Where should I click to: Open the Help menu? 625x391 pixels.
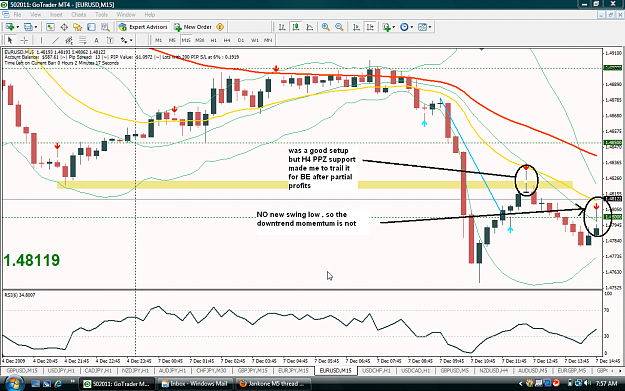(149, 14)
